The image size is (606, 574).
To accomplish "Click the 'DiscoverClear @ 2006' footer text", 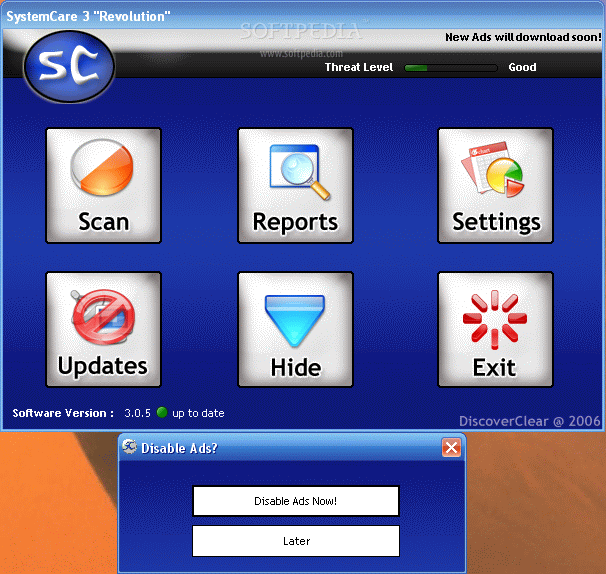I will (x=529, y=421).
